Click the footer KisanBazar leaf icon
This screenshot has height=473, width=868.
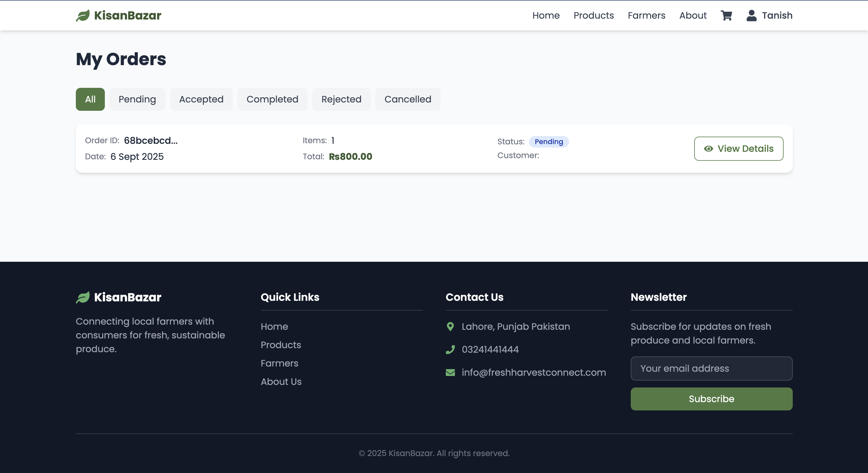pos(83,297)
